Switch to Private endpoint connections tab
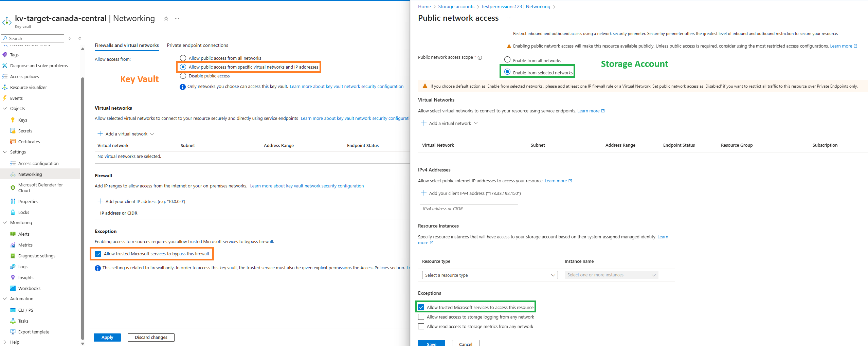The image size is (868, 346). tap(197, 45)
